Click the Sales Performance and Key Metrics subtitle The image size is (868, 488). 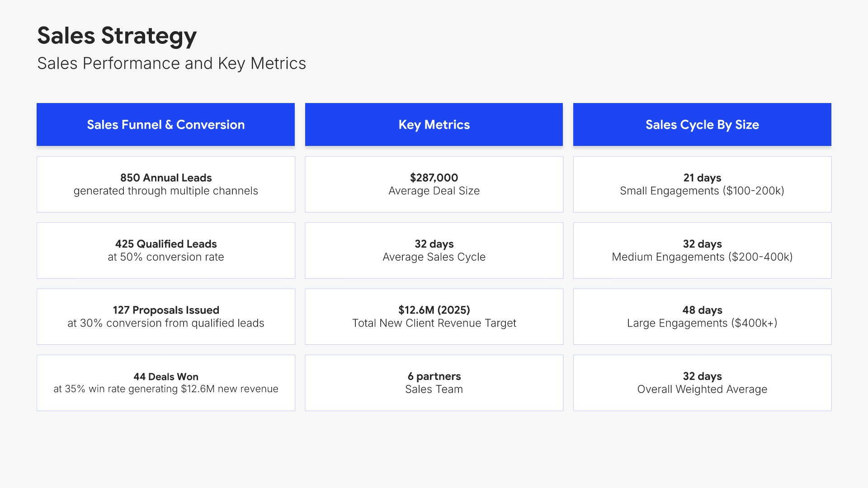171,64
